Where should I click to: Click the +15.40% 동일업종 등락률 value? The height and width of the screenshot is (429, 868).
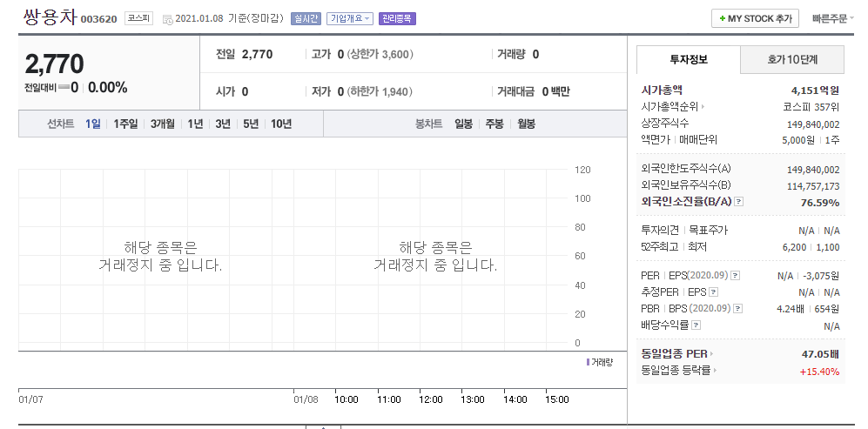tap(820, 371)
